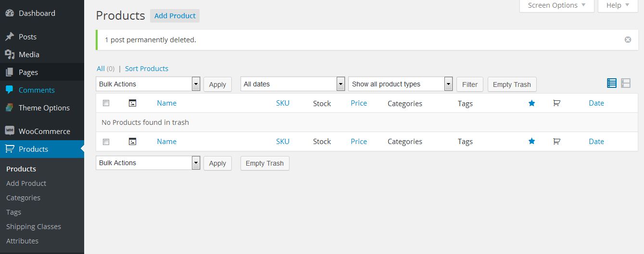Open WooCommerce in the sidebar menu
The image size is (644, 254).
pos(44,131)
